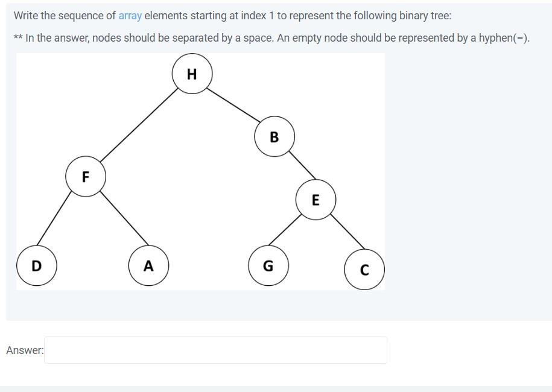
Task: Select node G under node E
Action: (x=268, y=265)
